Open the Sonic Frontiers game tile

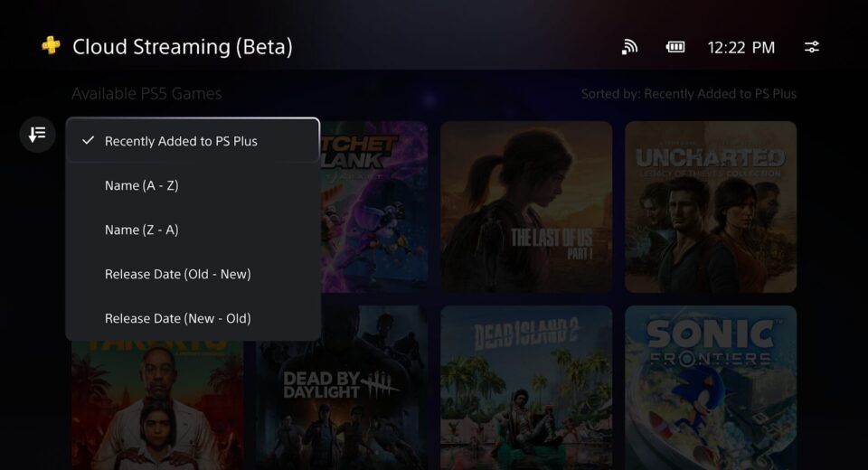[711, 388]
